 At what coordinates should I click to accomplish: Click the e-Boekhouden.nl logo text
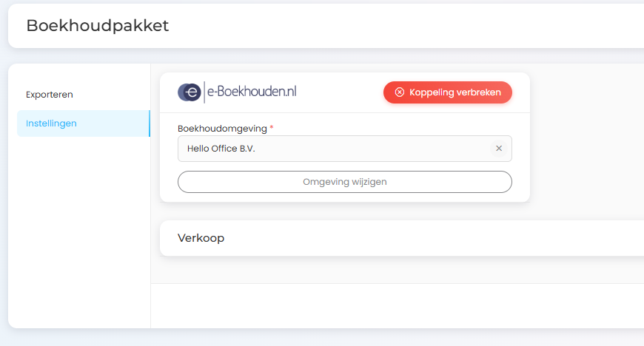pos(252,92)
